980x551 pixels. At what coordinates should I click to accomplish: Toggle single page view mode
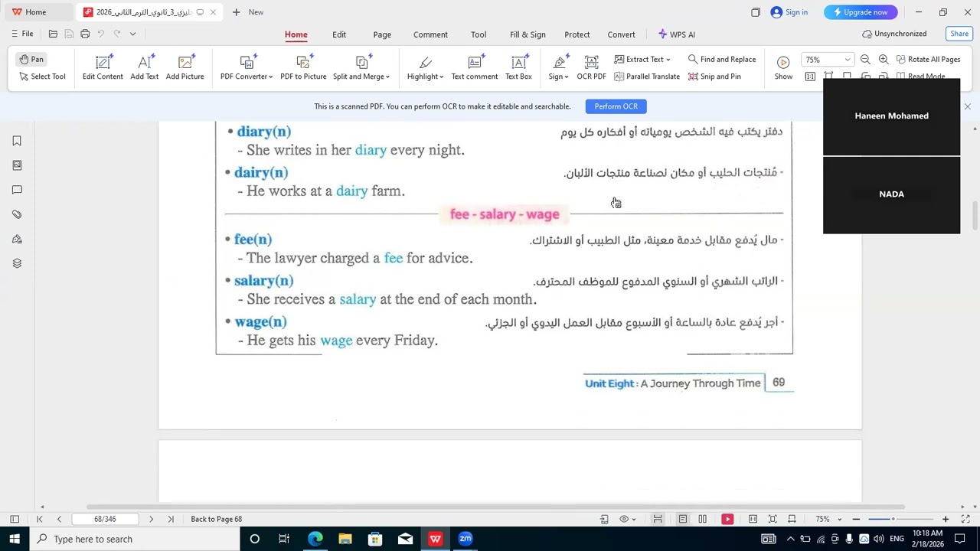click(682, 519)
